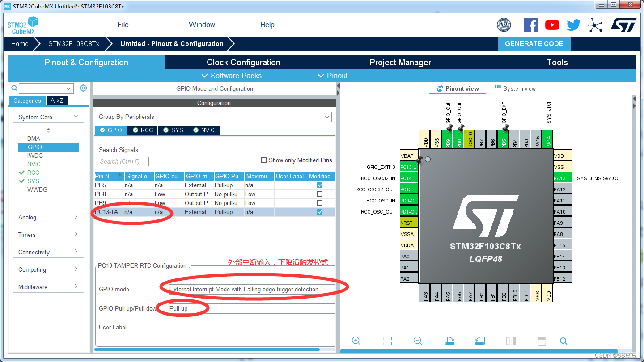Viewport: 644px width, 362px height.
Task: Open GPIO mode dropdown for PC13
Action: click(252, 289)
